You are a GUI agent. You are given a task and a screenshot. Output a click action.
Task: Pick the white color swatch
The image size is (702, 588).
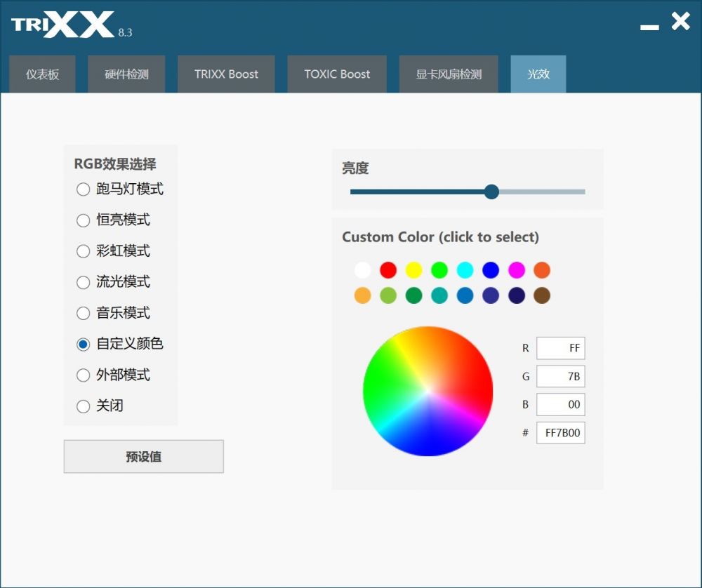point(363,270)
